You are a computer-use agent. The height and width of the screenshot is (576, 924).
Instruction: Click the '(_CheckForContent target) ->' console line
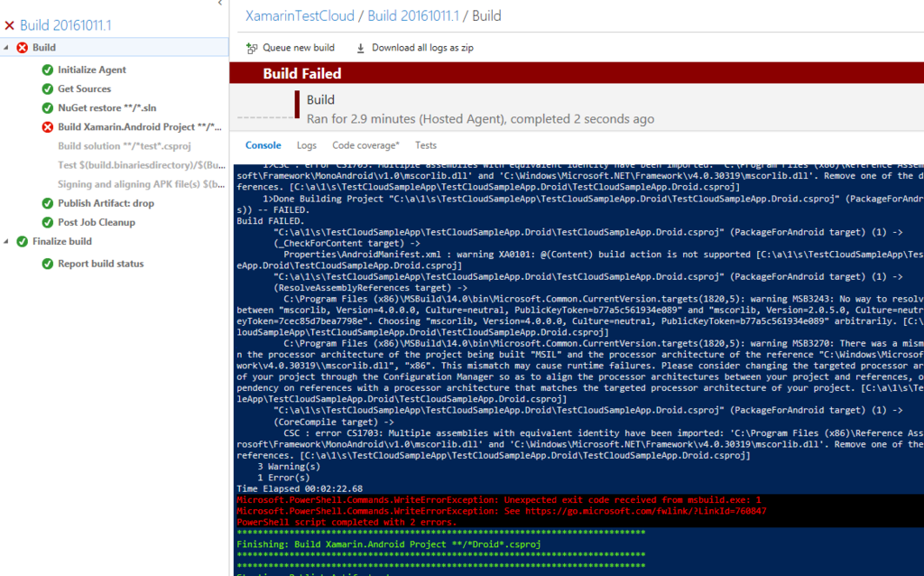click(346, 244)
